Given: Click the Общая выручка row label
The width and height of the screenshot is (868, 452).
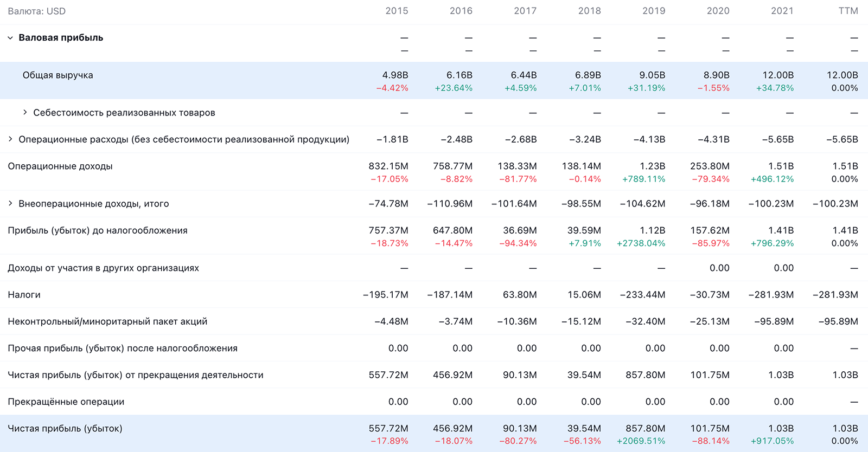Looking at the screenshot, I should pyautogui.click(x=58, y=75).
